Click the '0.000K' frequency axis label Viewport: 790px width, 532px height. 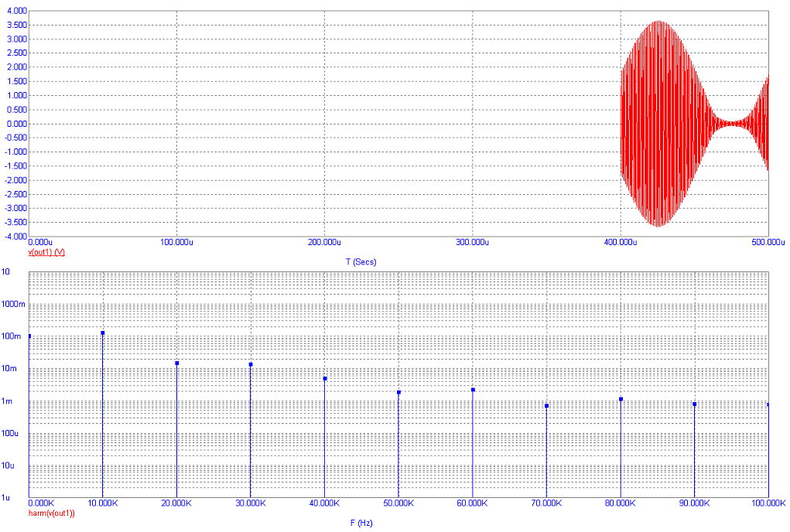coord(41,503)
